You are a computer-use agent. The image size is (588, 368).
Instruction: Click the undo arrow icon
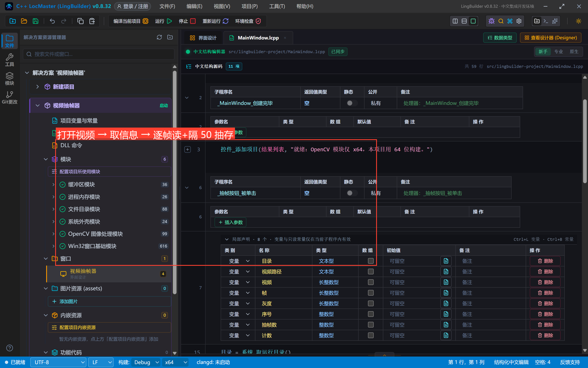[x=52, y=21]
